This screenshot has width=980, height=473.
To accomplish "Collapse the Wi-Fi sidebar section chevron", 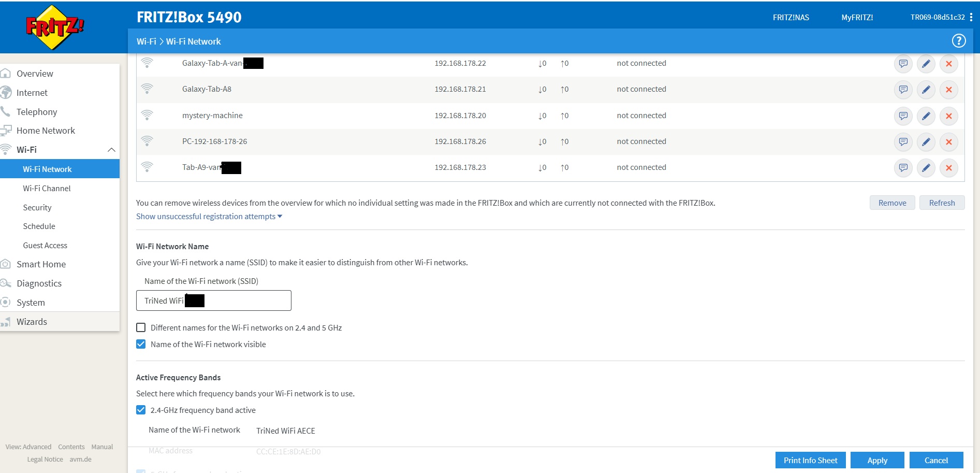I will point(111,150).
